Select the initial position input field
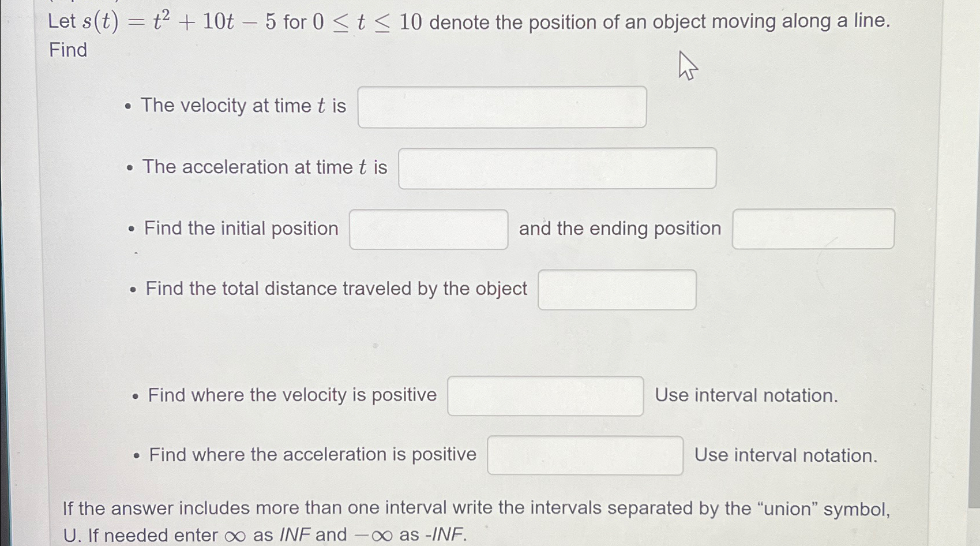The height and width of the screenshot is (546, 980). click(x=428, y=229)
